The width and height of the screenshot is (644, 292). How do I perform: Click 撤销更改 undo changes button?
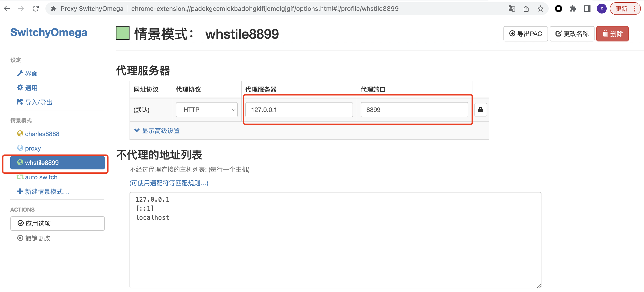(x=35, y=238)
